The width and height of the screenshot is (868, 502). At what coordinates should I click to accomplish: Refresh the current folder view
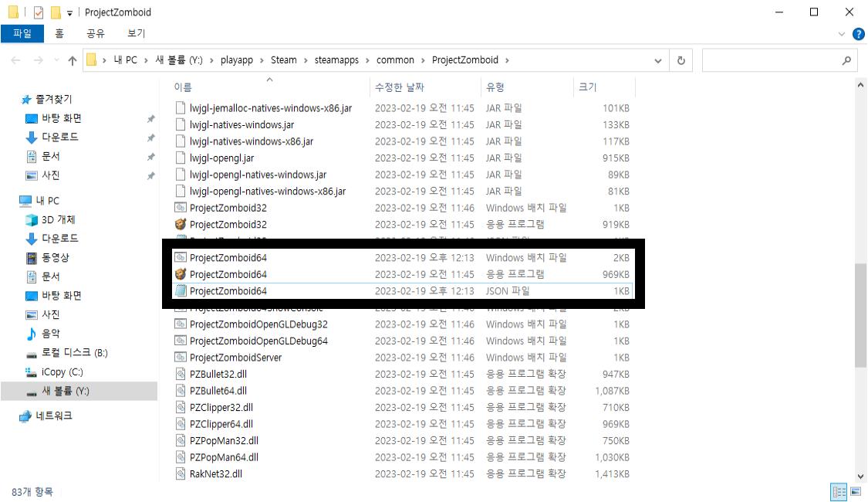[681, 60]
